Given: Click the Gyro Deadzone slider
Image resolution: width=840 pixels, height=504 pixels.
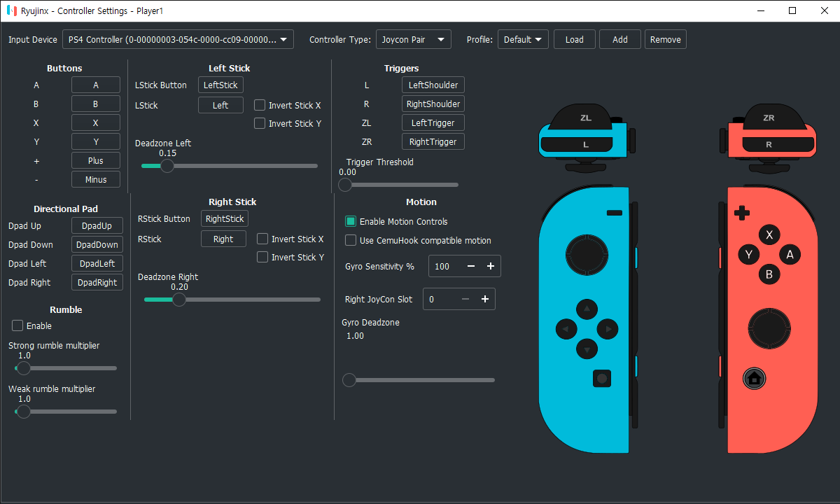Looking at the screenshot, I should pyautogui.click(x=419, y=380).
